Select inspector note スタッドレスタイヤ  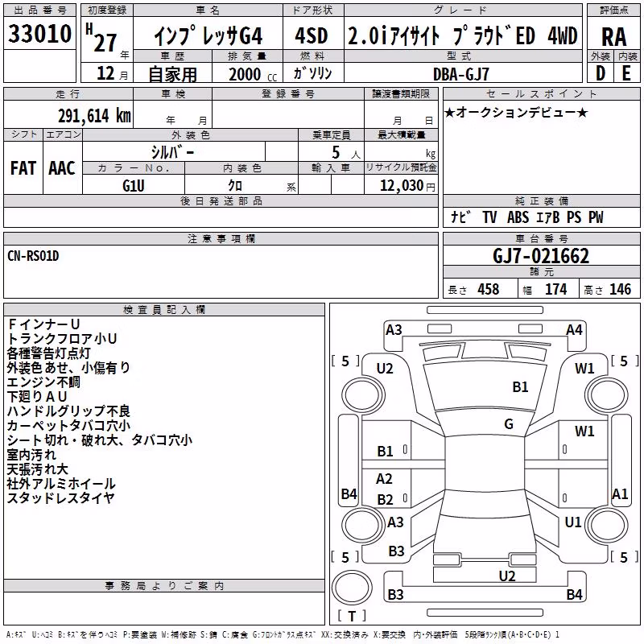click(x=61, y=497)
